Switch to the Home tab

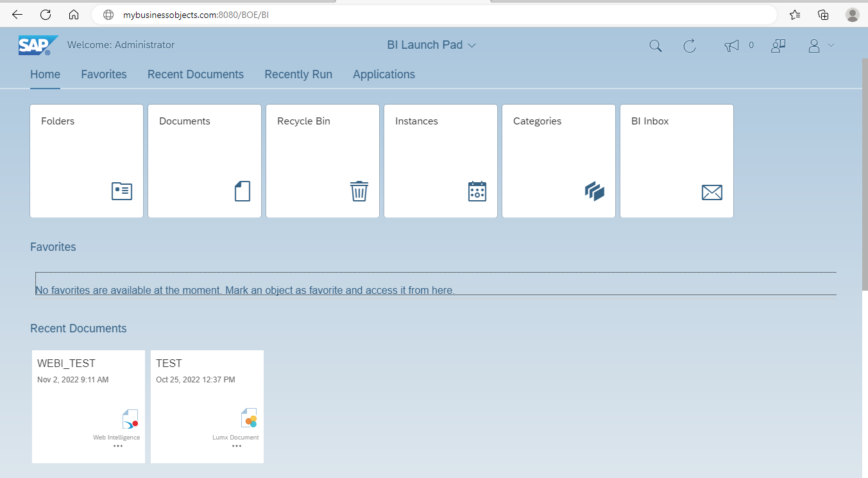tap(45, 74)
